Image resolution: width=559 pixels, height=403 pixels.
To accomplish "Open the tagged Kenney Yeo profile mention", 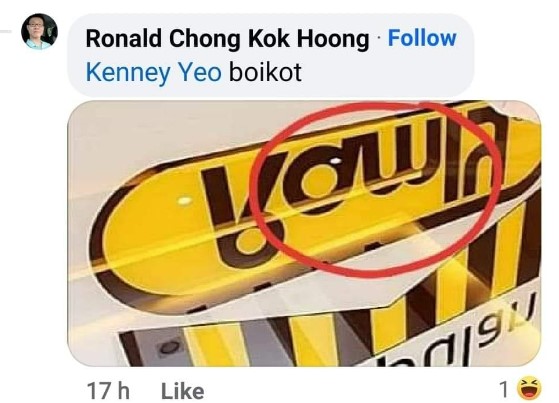I will coord(154,72).
